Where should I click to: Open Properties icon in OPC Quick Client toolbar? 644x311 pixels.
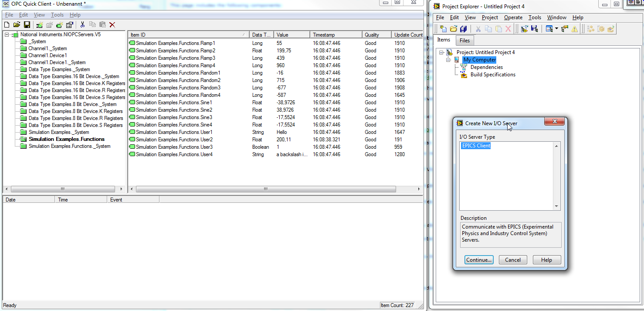[69, 25]
